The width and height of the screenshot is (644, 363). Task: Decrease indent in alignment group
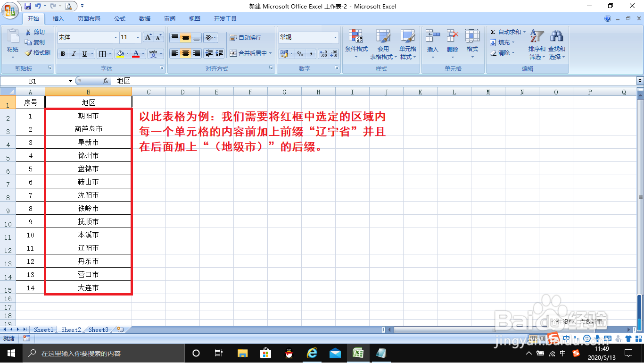209,53
